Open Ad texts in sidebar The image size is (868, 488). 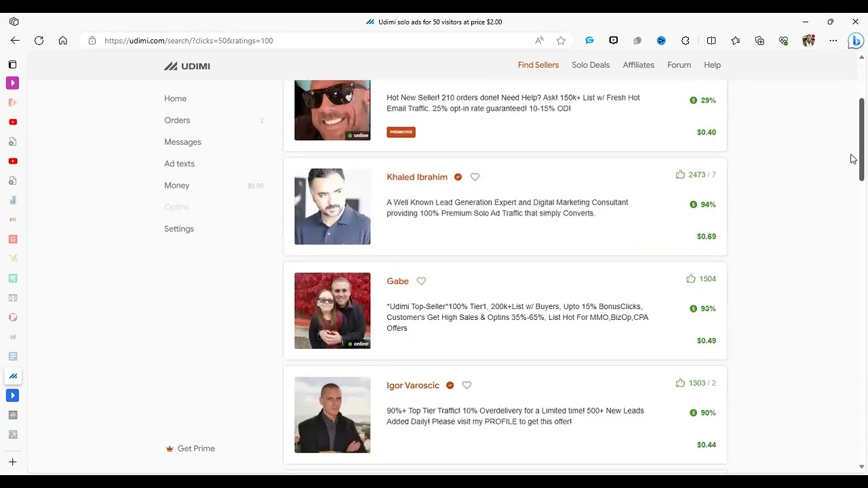[x=179, y=164]
